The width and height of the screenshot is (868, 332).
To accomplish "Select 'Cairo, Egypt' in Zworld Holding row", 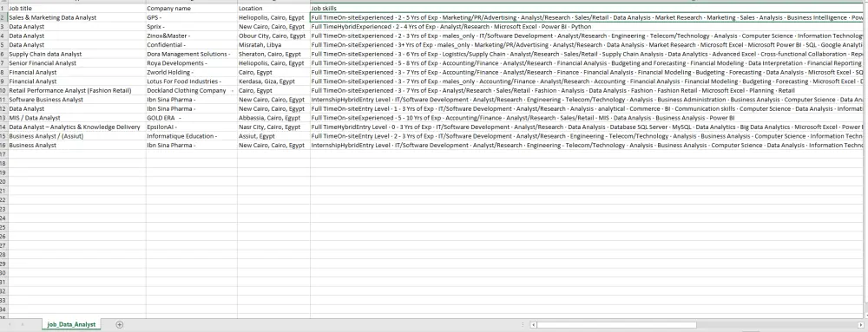I will [x=273, y=72].
